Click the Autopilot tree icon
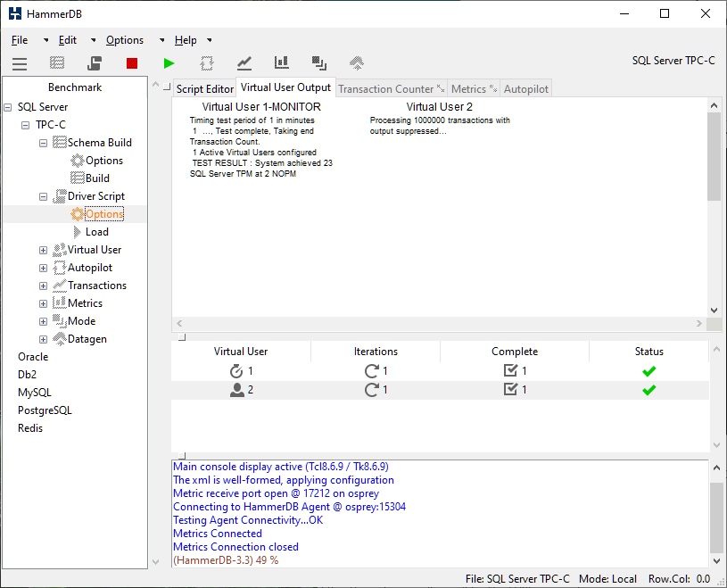The width and height of the screenshot is (727, 588). pos(60,268)
